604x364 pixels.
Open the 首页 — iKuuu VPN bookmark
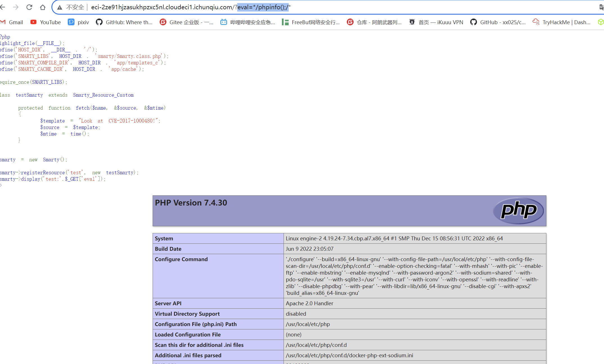pyautogui.click(x=436, y=22)
